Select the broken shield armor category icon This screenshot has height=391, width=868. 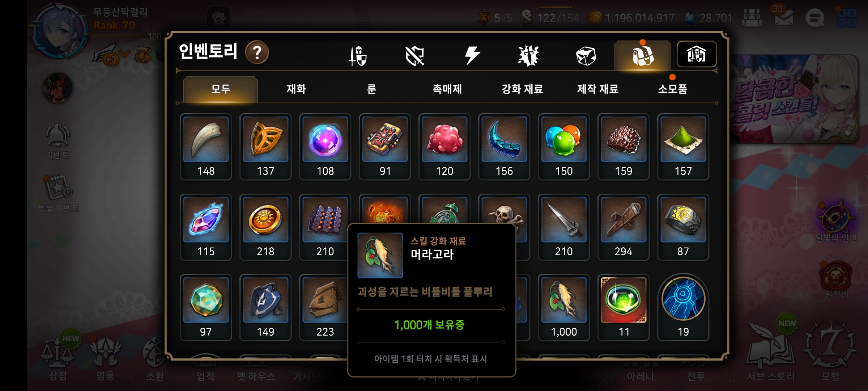[x=414, y=56]
